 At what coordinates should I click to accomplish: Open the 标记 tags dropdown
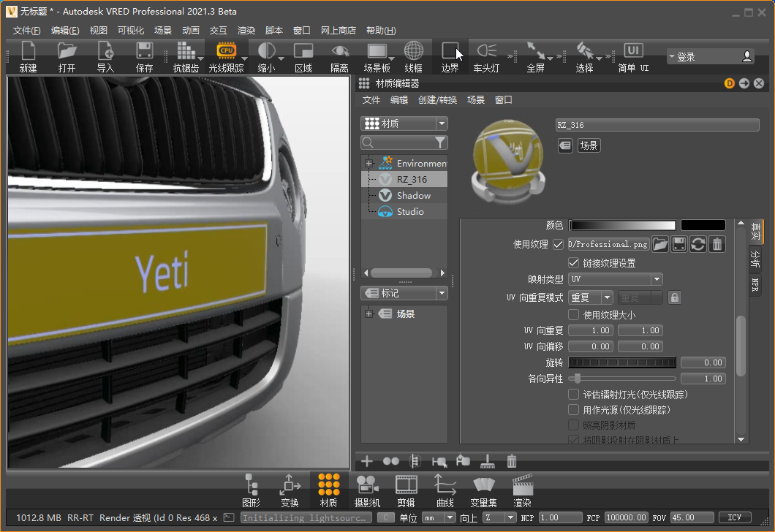(404, 294)
